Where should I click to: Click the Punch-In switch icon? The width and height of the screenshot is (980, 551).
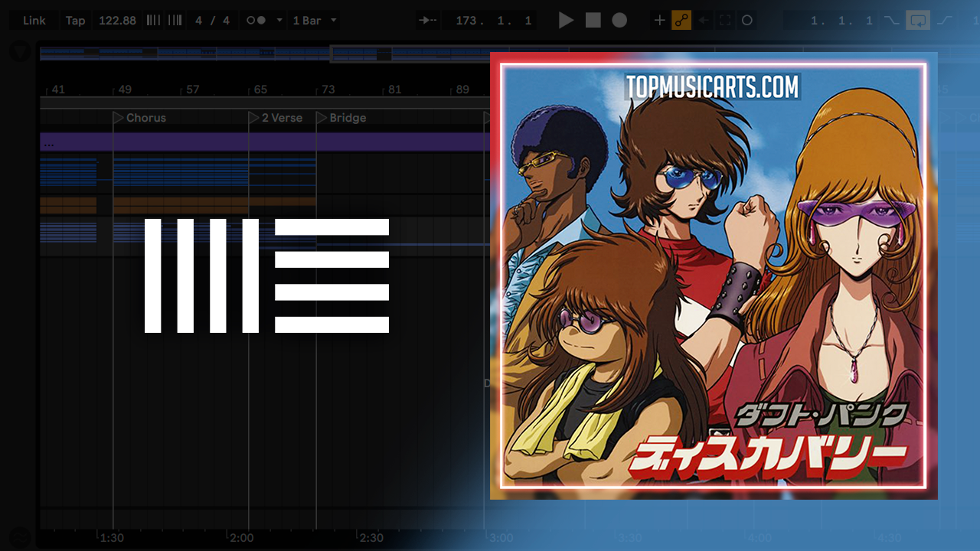(891, 21)
